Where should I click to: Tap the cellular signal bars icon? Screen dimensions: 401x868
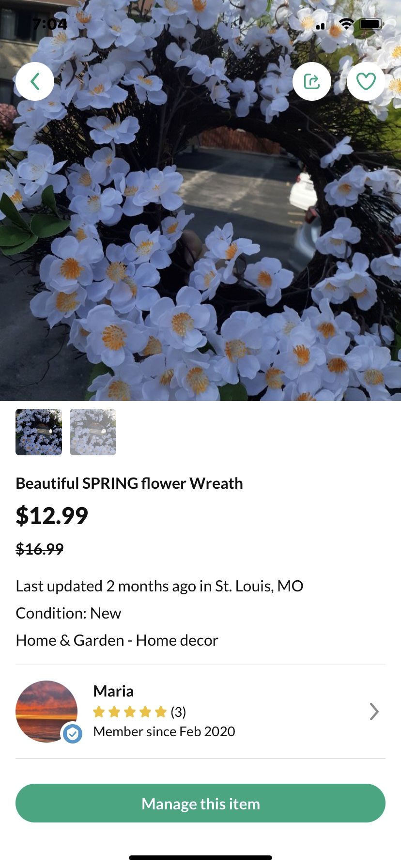tap(321, 25)
